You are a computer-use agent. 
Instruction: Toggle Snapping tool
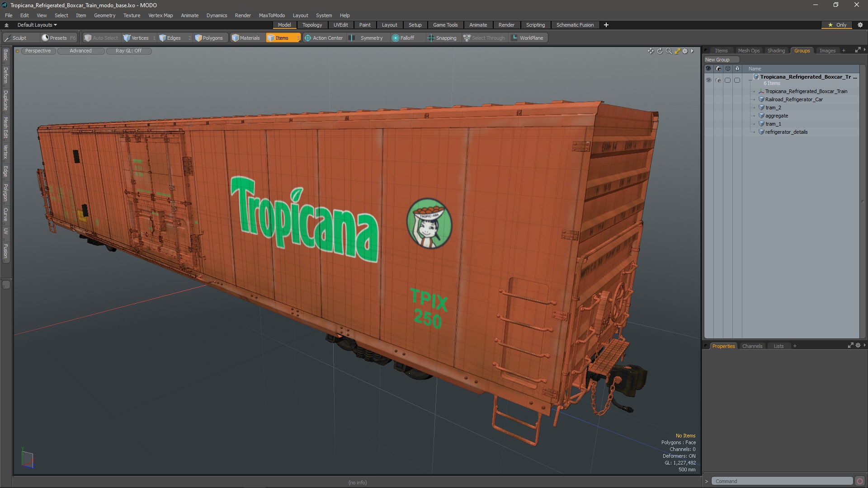click(442, 38)
